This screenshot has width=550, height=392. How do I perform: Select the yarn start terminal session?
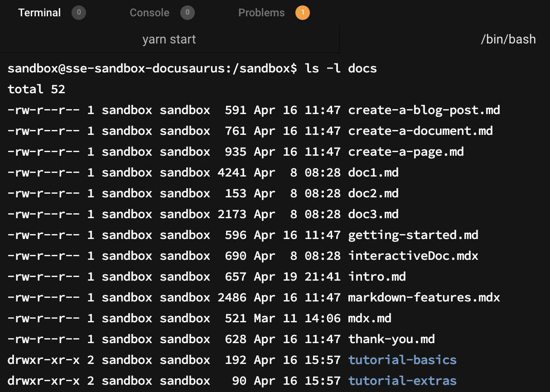click(x=169, y=39)
